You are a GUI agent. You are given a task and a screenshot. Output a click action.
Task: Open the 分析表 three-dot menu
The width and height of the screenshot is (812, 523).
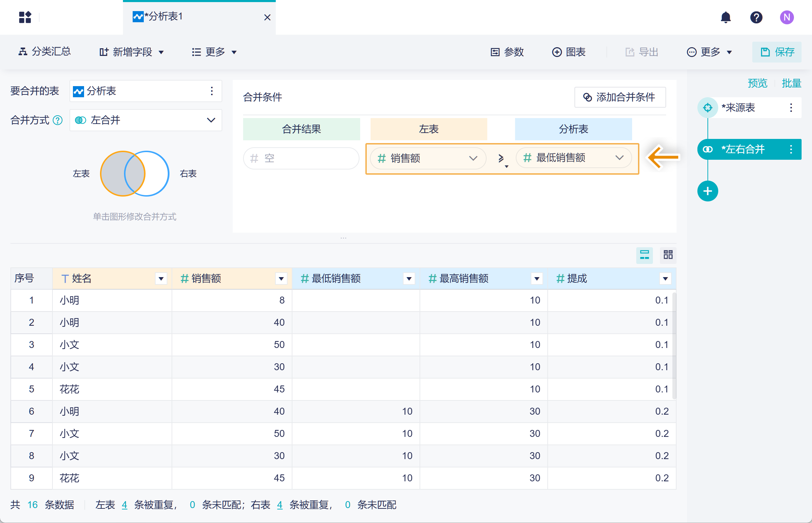(212, 91)
